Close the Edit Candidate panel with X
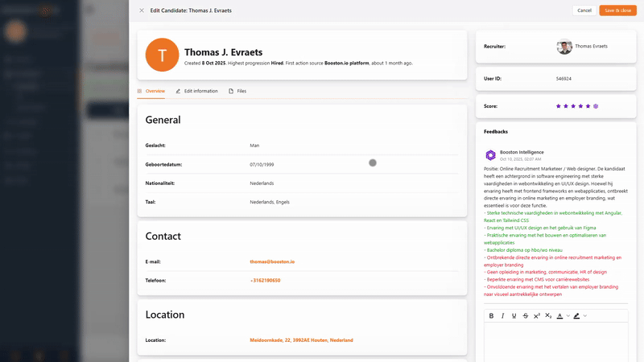The image size is (644, 362). coord(142,10)
